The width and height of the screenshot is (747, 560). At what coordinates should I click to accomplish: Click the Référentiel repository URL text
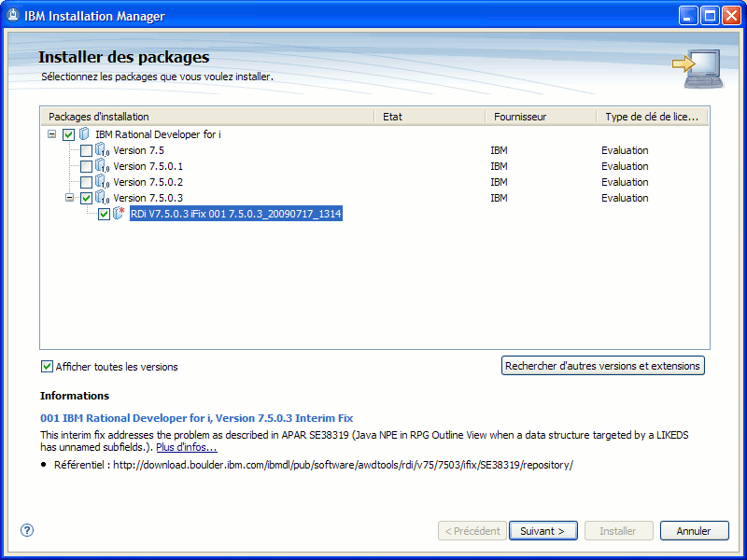pyautogui.click(x=343, y=465)
